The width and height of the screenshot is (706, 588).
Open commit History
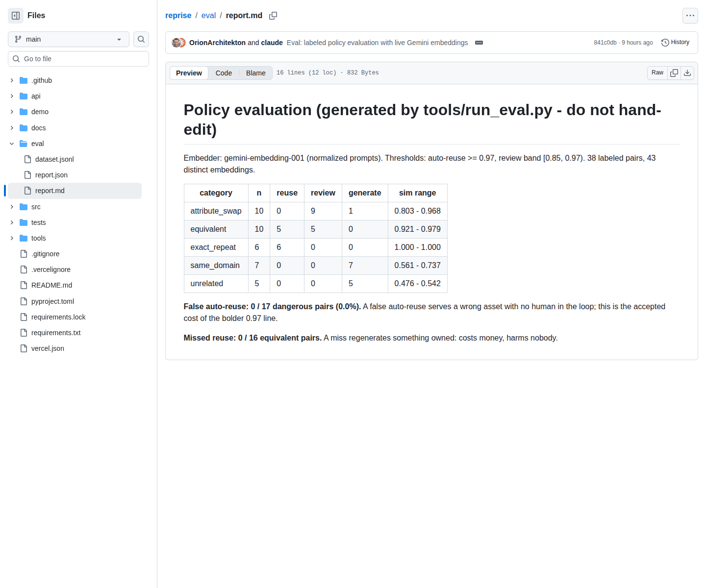pos(676,43)
